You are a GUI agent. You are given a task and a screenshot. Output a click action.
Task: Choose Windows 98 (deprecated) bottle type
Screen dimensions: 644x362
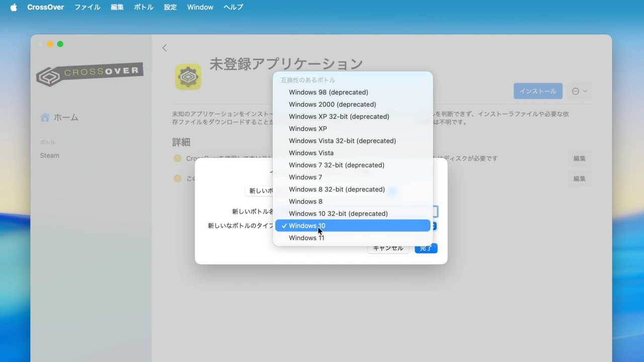(x=353, y=93)
